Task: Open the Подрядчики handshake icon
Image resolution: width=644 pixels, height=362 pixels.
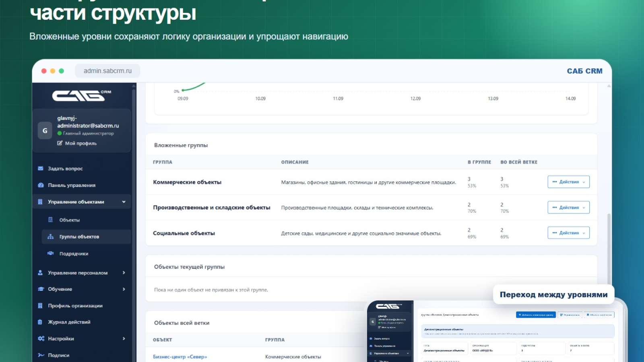Action: (x=50, y=253)
